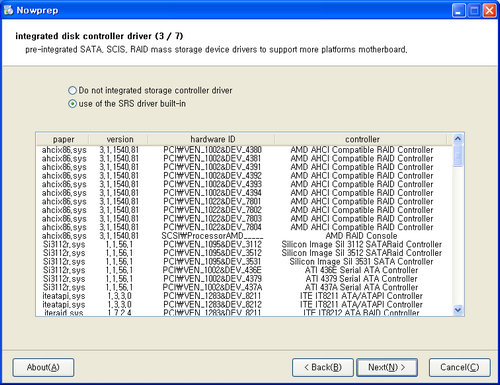Select row with PCI\VEN_1002&DEV_4391

point(244,167)
